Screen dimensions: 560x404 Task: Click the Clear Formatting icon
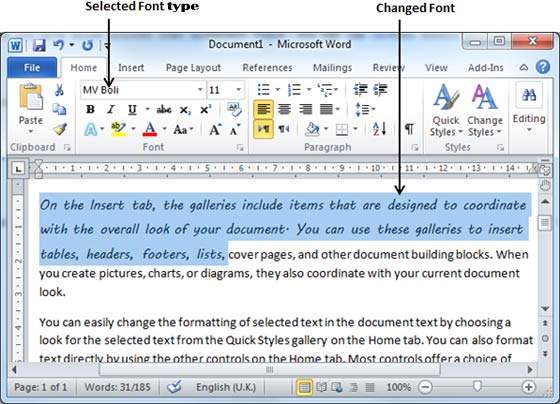[234, 109]
